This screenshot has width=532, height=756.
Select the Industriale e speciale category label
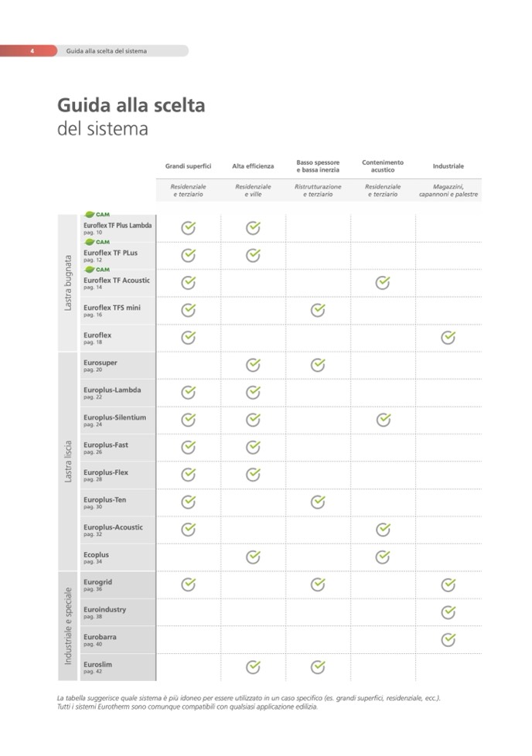[x=68, y=626]
